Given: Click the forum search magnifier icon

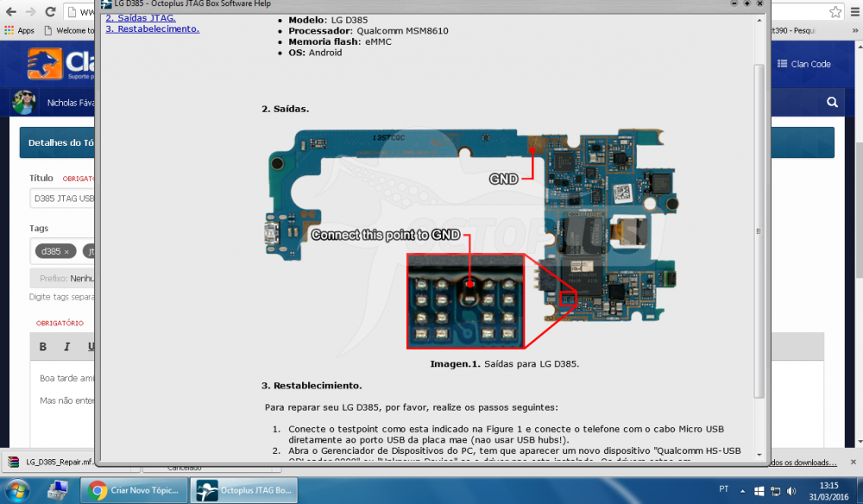Looking at the screenshot, I should [832, 102].
